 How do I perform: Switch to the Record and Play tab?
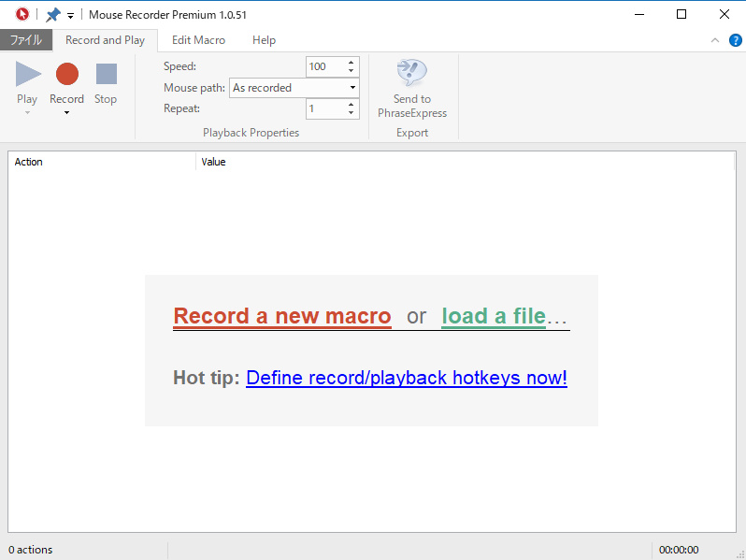click(105, 40)
